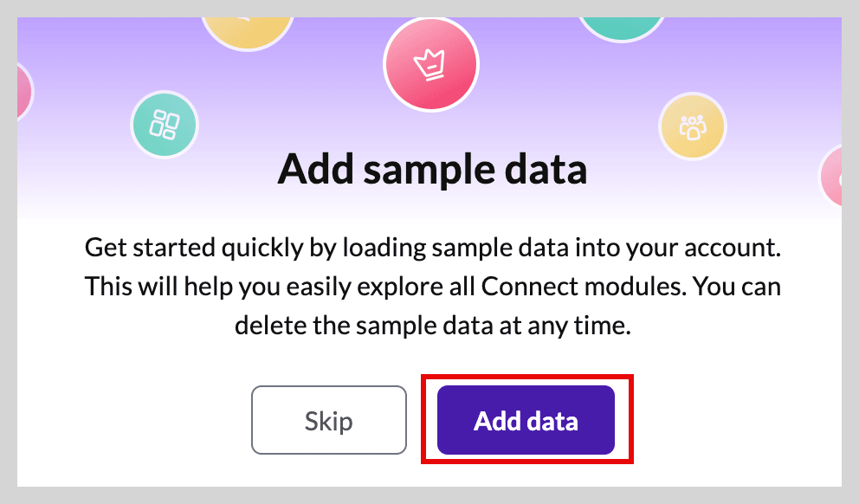Click the "Connect modules" text line
This screenshot has width=859, height=504.
tap(432, 287)
